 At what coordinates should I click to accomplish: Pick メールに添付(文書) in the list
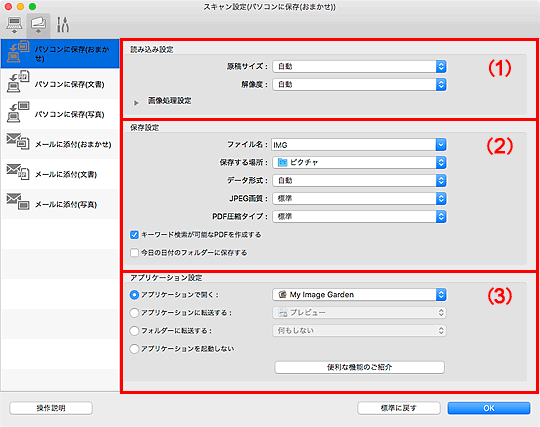(x=60, y=174)
